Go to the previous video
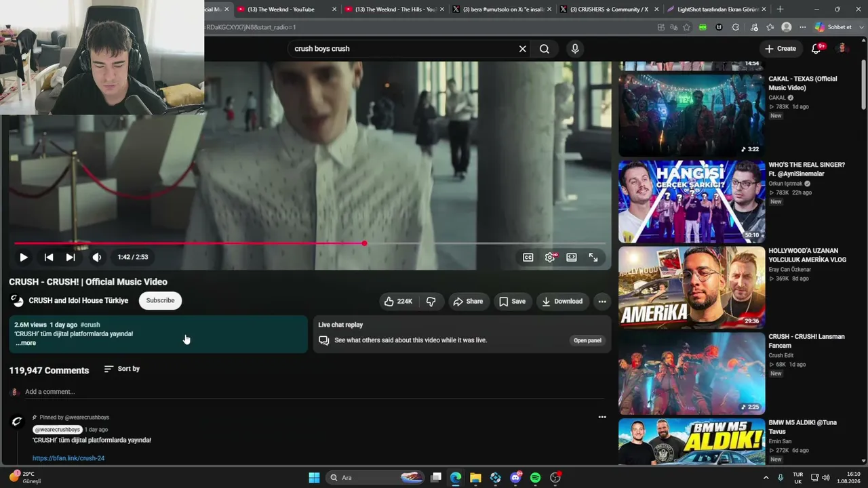Viewport: 868px width, 488px height. click(x=49, y=258)
